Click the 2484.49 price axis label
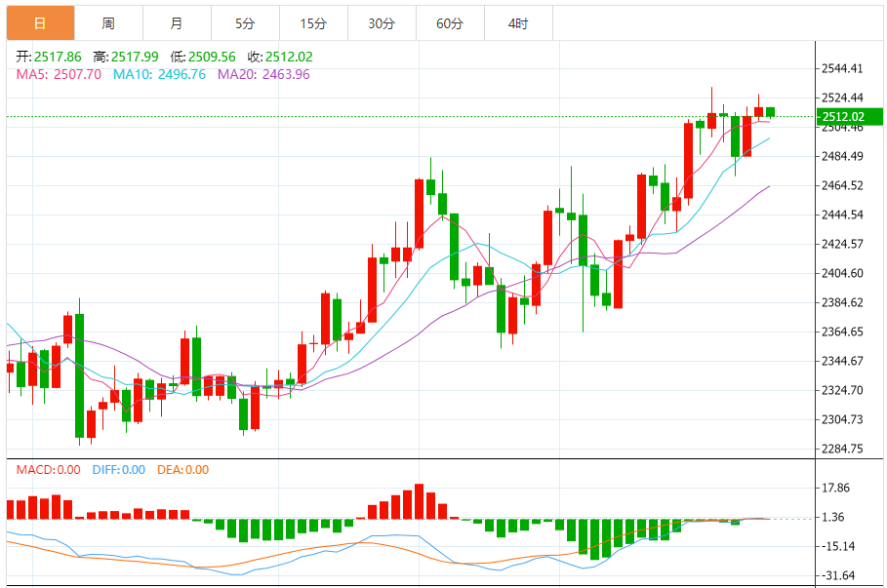This screenshot has width=887, height=588. tap(842, 156)
